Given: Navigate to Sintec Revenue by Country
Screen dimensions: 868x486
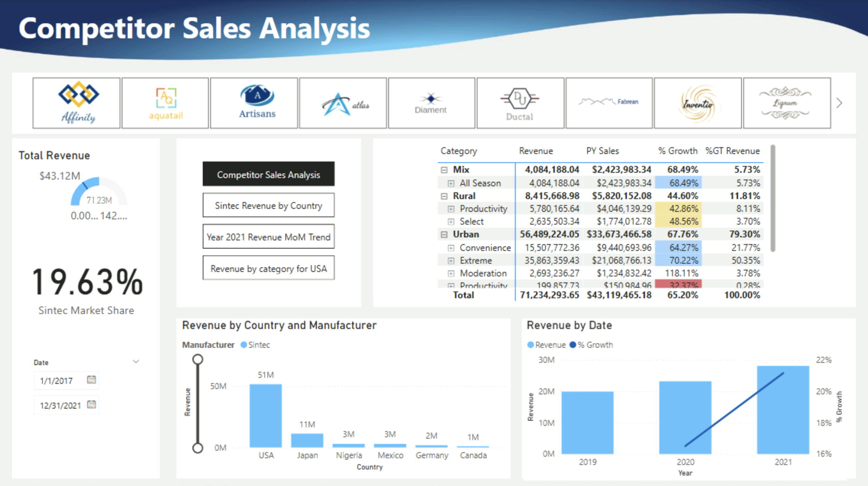Looking at the screenshot, I should (268, 205).
